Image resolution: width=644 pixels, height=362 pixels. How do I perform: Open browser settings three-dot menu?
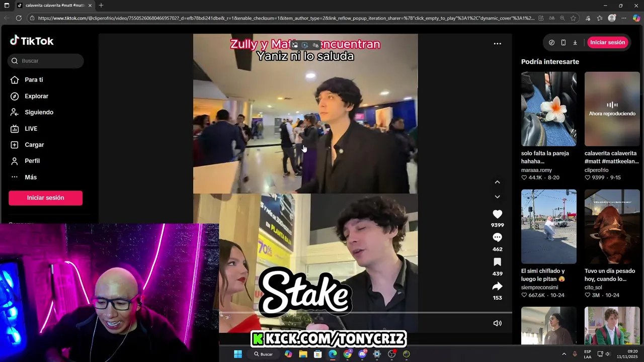(624, 18)
